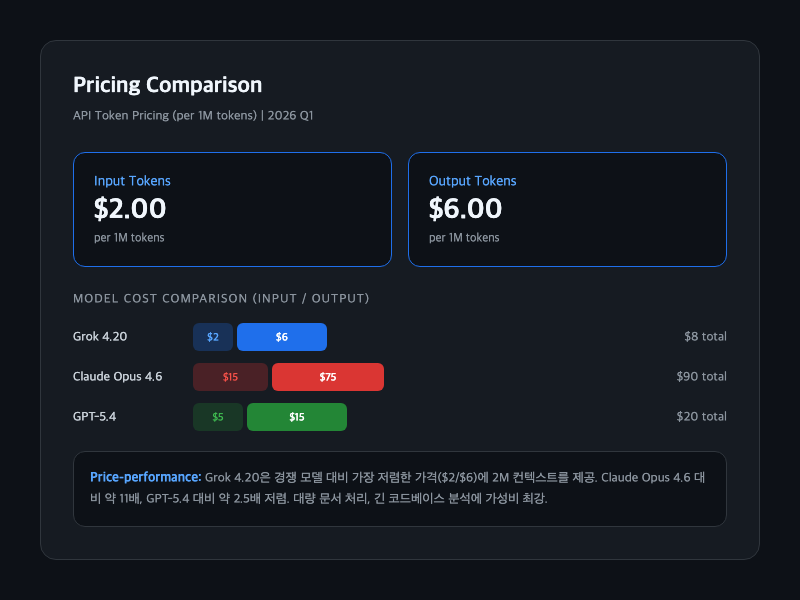Click Claude Opus red $75 output bar

(328, 377)
